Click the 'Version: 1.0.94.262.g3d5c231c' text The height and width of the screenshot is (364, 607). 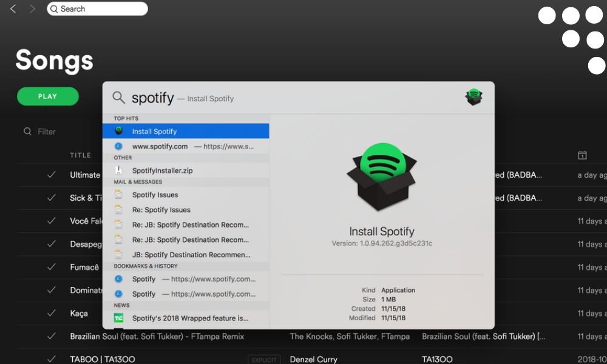[382, 243]
